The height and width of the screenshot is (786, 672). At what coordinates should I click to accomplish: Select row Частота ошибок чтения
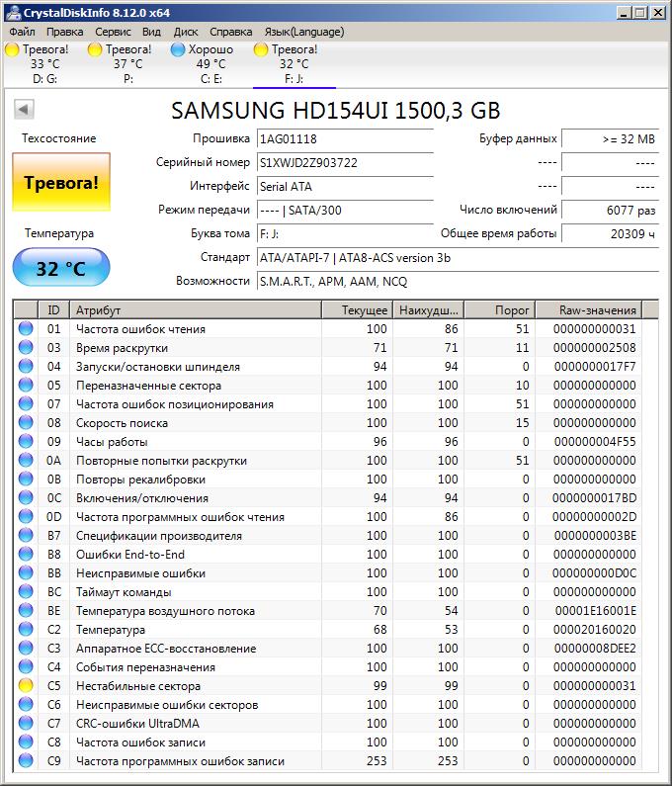click(328, 329)
